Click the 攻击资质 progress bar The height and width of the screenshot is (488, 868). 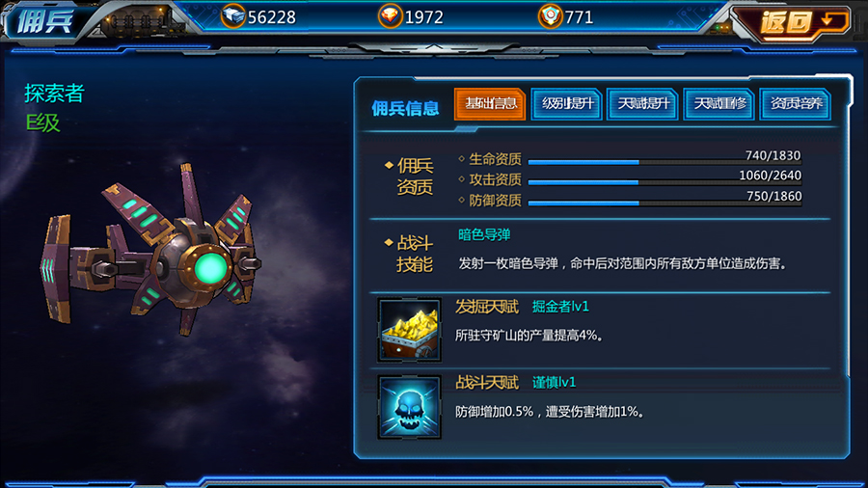click(x=665, y=182)
